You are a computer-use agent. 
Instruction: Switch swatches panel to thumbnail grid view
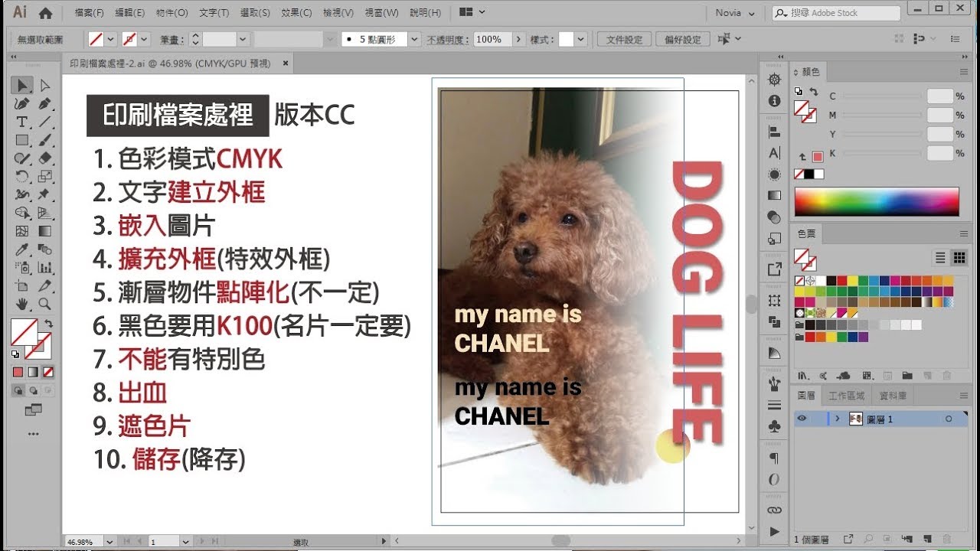(x=959, y=257)
